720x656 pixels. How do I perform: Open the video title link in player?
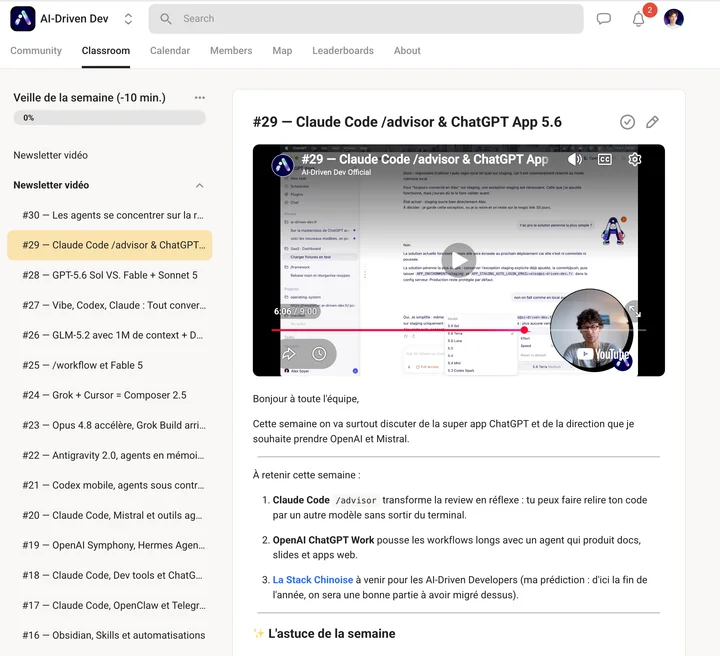tap(425, 159)
